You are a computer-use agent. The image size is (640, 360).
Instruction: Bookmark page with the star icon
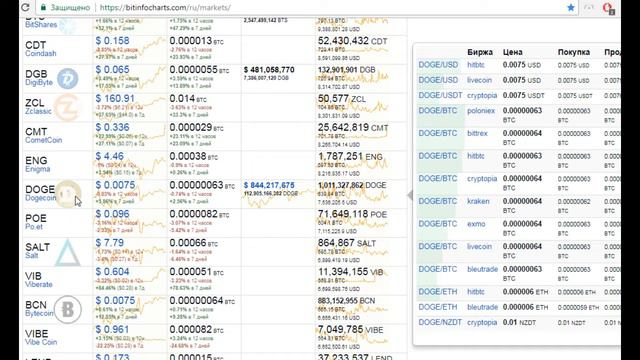click(571, 7)
